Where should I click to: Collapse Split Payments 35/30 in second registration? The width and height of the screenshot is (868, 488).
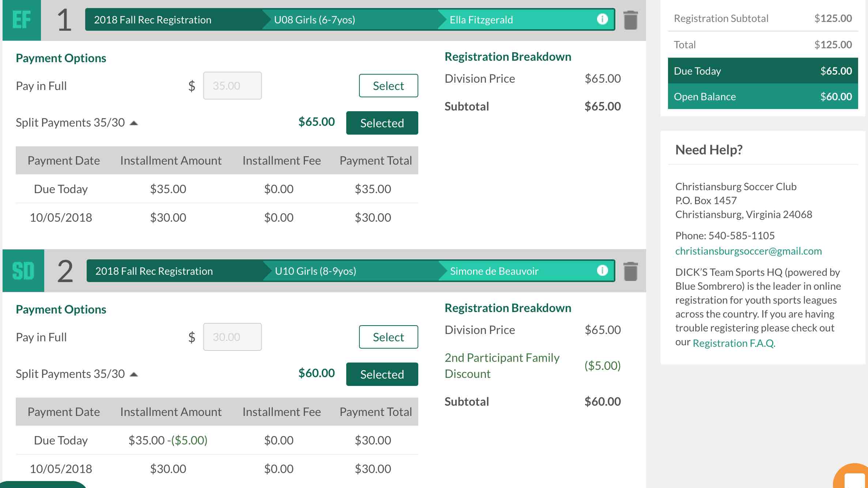tap(134, 374)
